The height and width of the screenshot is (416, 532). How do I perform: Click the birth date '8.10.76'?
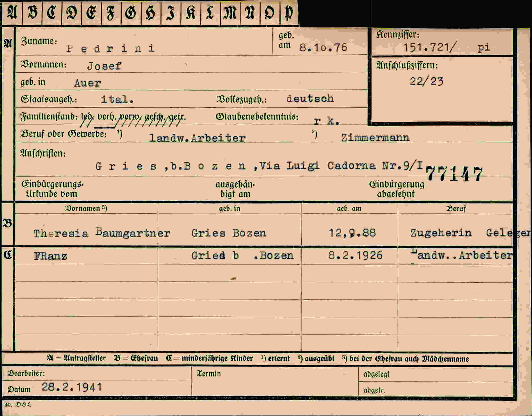pyautogui.click(x=323, y=47)
